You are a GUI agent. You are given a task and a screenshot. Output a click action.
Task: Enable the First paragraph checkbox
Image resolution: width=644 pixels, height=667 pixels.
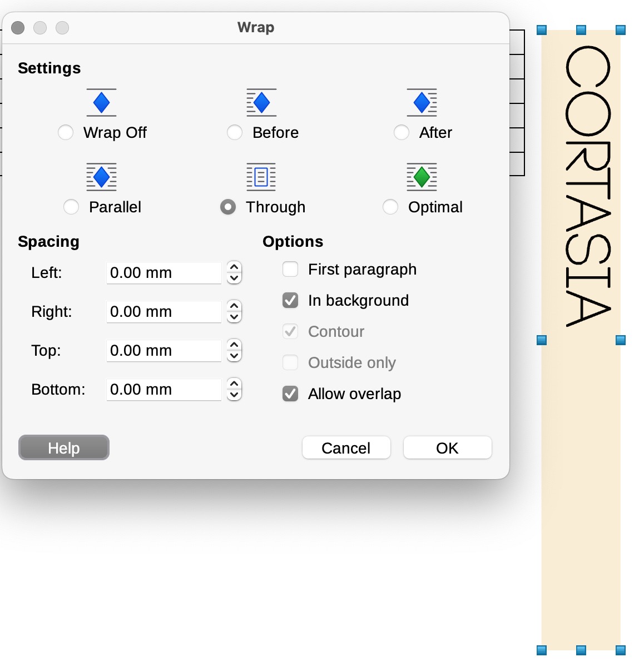pos(290,269)
